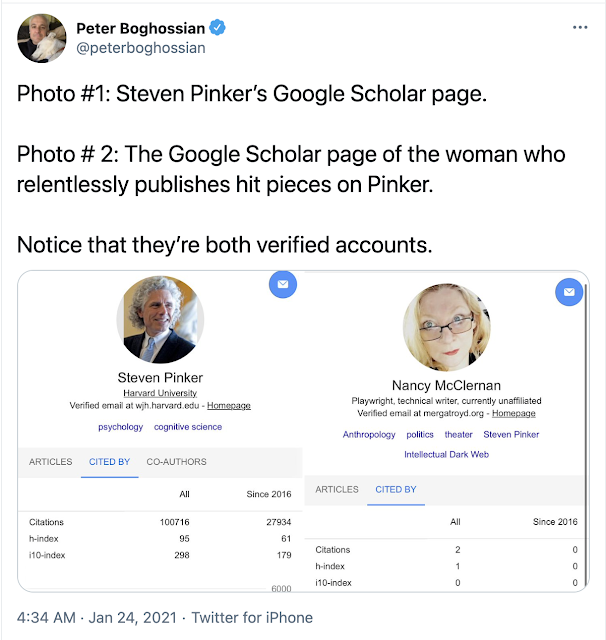The height and width of the screenshot is (640, 606).
Task: Select Pinker's CITED BY tab
Action: pos(109,462)
